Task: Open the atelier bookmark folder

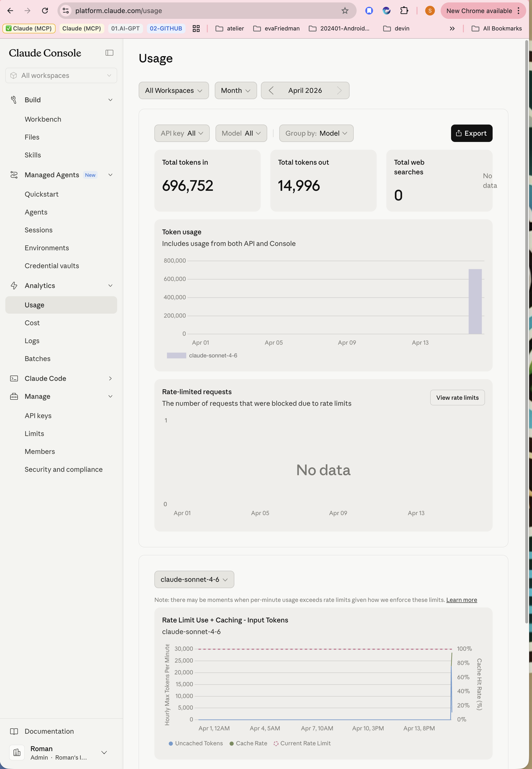Action: [x=230, y=28]
